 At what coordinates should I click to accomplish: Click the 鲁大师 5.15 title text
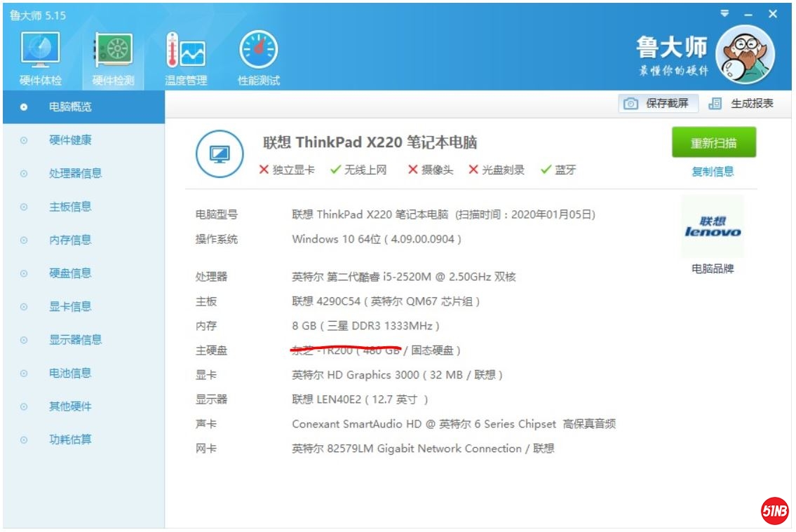[x=38, y=15]
